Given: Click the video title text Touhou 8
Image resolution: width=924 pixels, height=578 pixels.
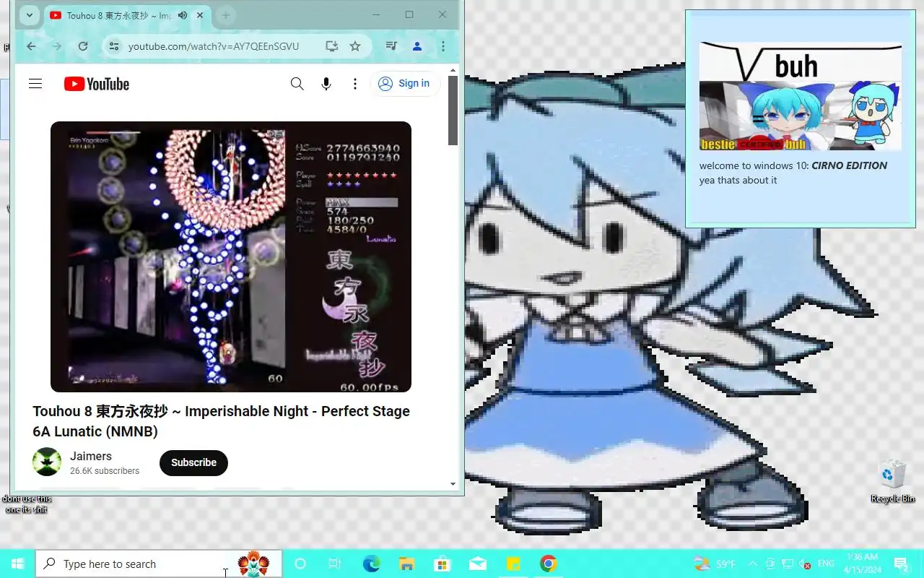Looking at the screenshot, I should [x=221, y=421].
